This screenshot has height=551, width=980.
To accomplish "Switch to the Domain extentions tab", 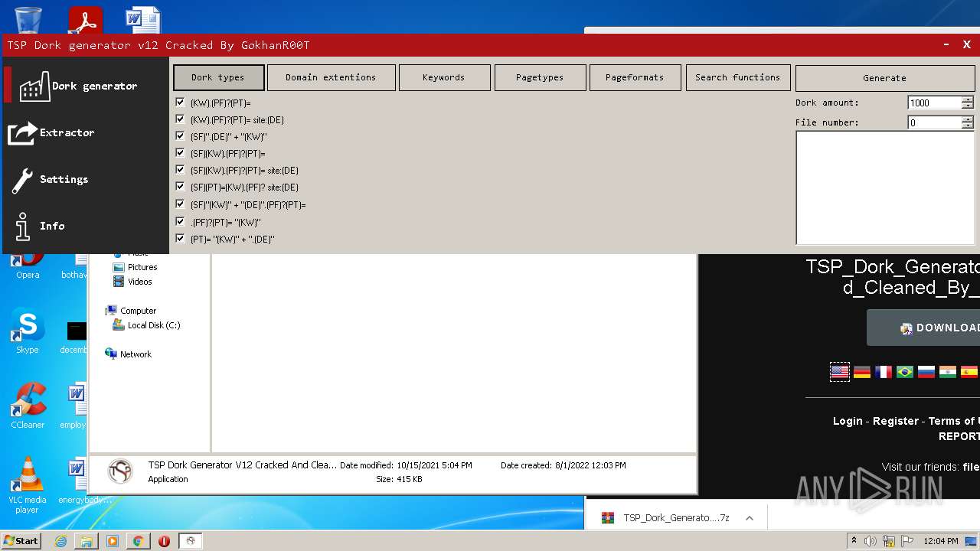I will (331, 77).
